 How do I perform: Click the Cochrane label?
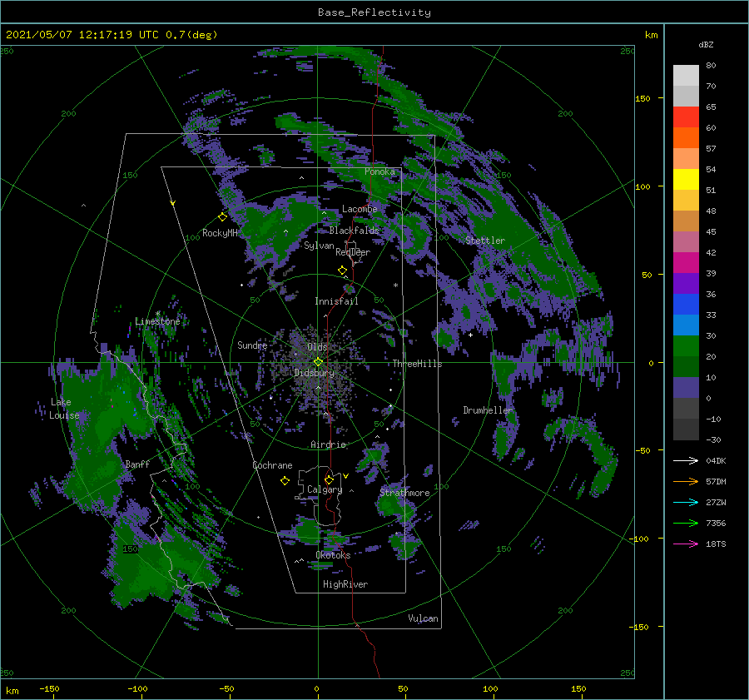pos(272,465)
